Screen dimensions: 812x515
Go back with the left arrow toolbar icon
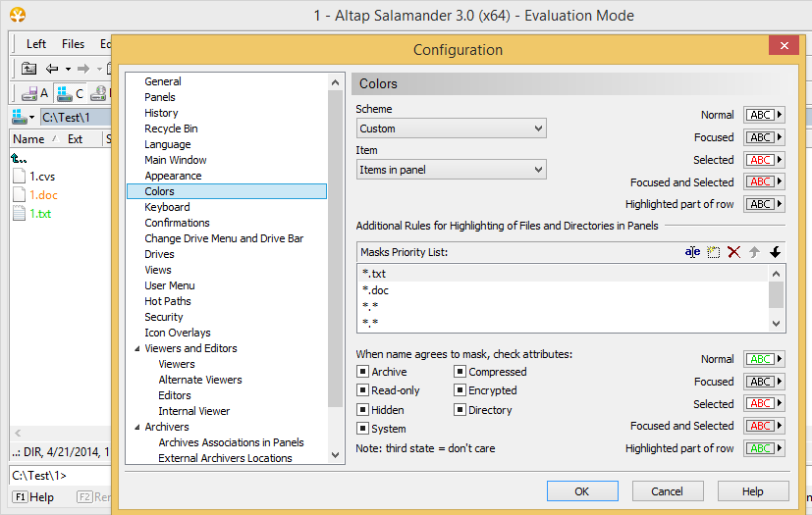[x=52, y=69]
